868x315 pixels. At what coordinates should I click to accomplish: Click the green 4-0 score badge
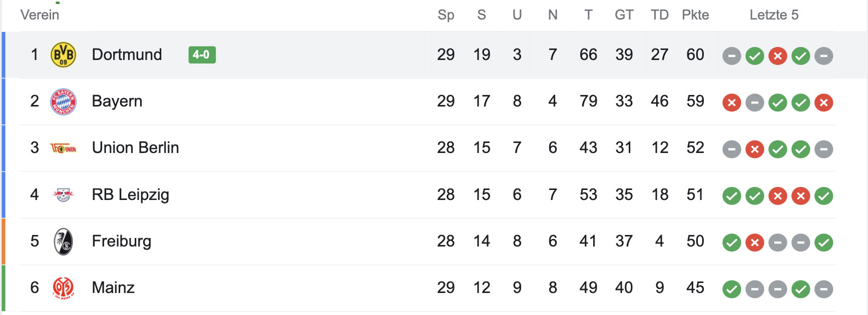pyautogui.click(x=202, y=54)
